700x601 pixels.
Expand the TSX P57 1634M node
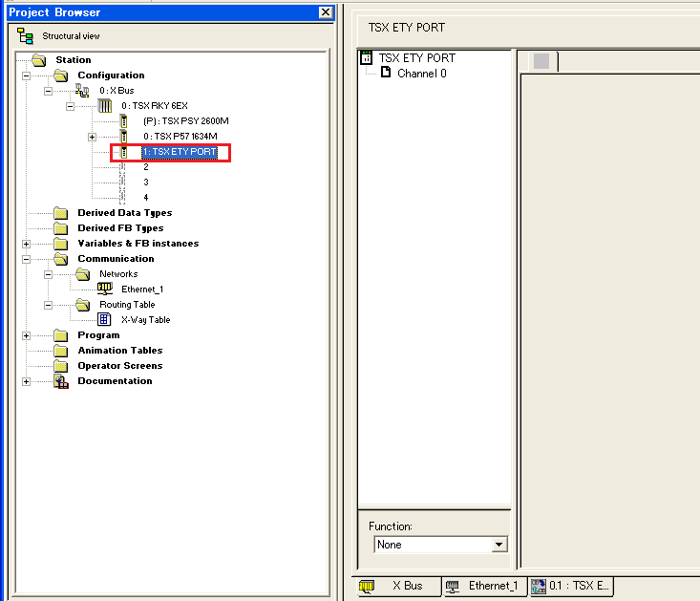point(92,137)
